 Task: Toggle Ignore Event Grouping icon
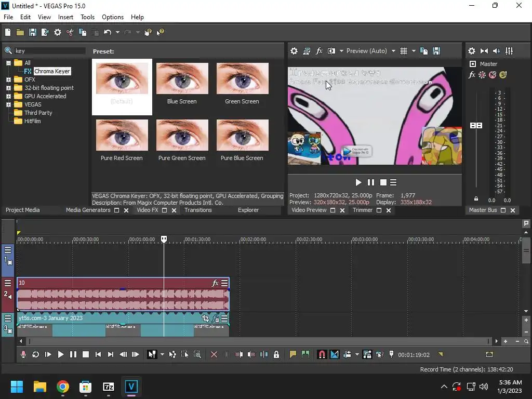(x=380, y=354)
